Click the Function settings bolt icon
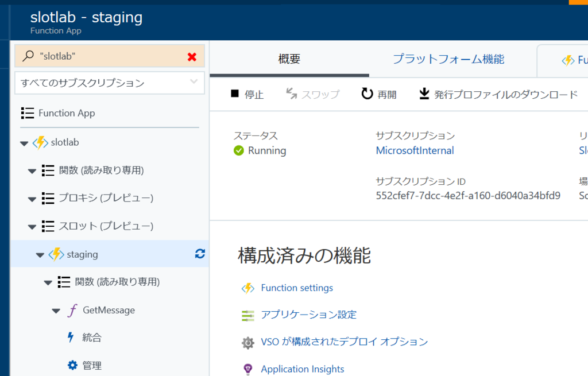The width and height of the screenshot is (588, 376). (x=248, y=288)
